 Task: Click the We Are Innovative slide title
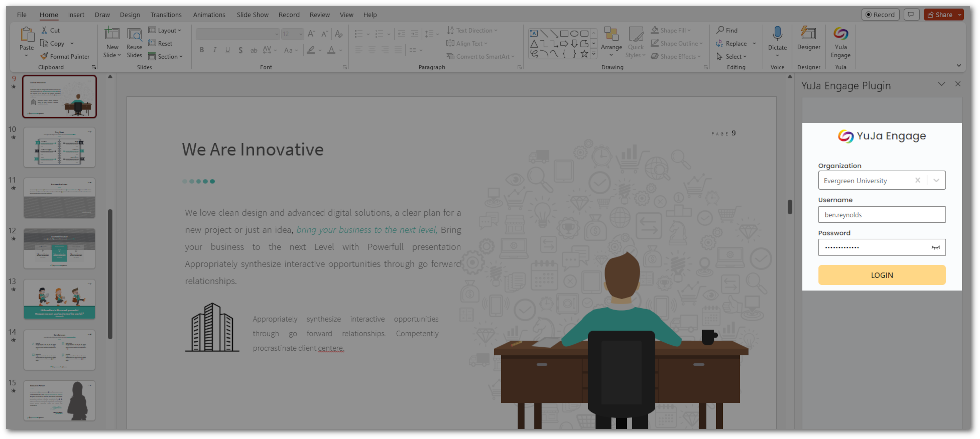252,149
